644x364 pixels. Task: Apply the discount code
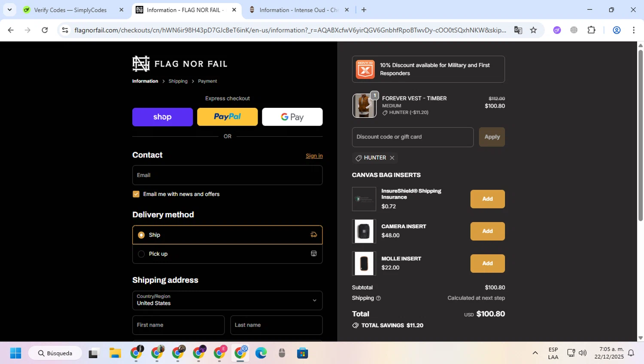[492, 137]
